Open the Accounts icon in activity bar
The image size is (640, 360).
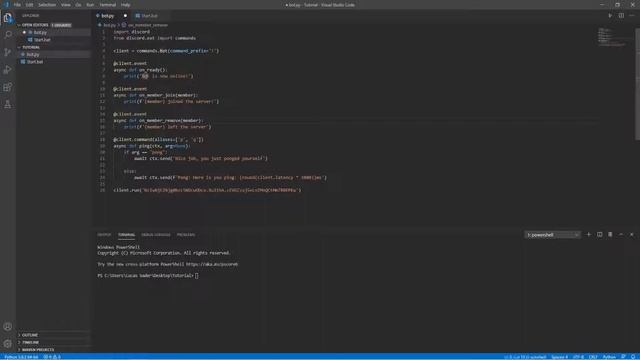coord(8,327)
